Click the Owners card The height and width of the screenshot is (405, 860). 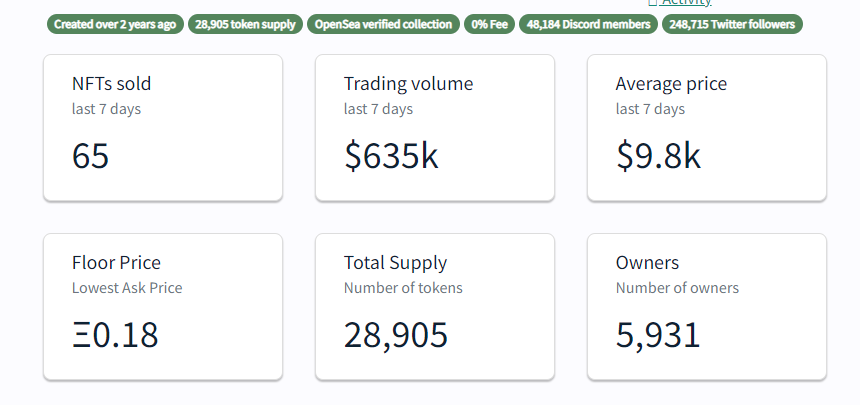click(x=707, y=306)
